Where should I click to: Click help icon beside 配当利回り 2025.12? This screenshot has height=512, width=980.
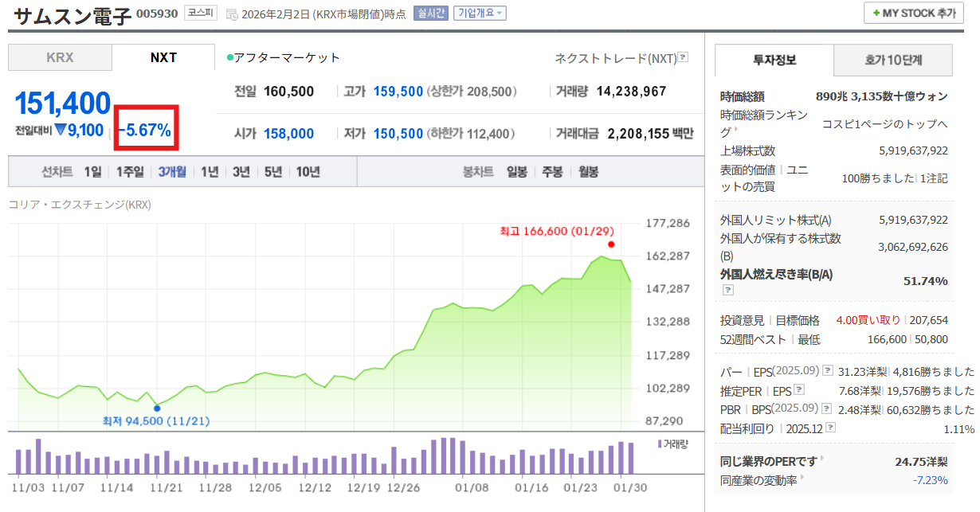tap(831, 428)
